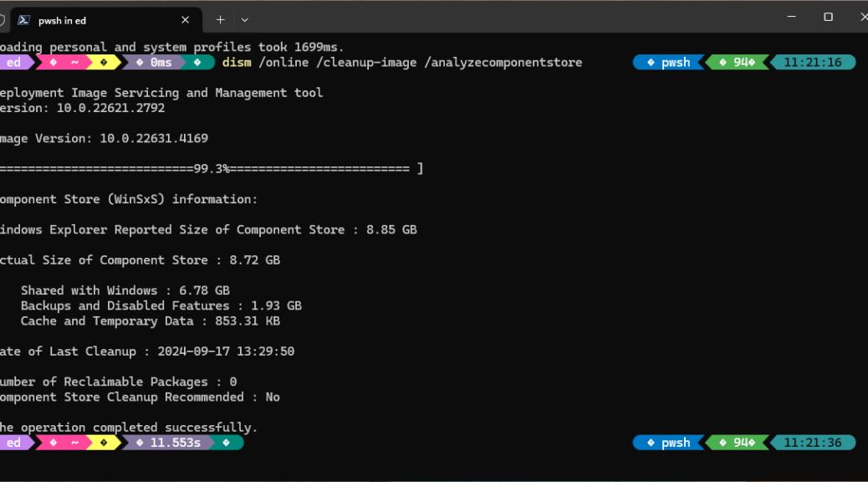Click the upper green prompt-end diamond
This screenshot has width=868, height=482.
[199, 63]
